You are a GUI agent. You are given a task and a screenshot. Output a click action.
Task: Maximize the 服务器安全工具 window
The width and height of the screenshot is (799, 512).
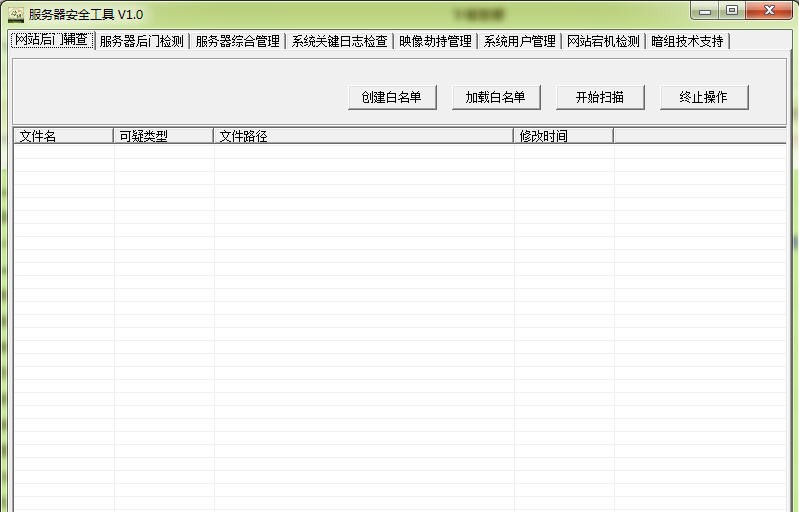coord(732,11)
